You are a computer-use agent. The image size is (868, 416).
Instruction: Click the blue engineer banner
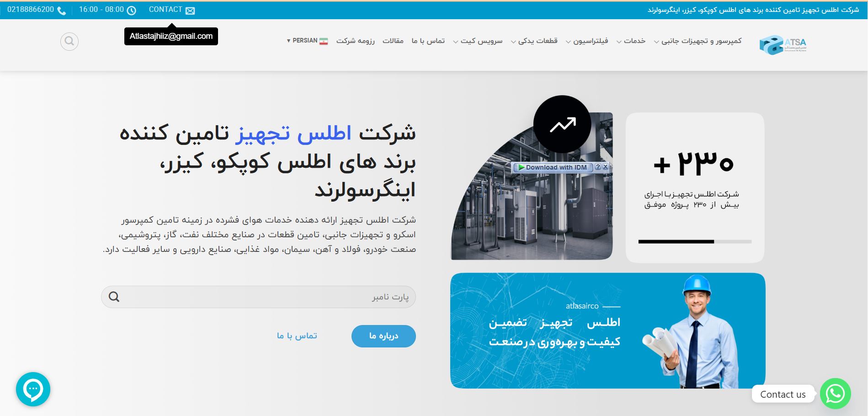point(607,331)
